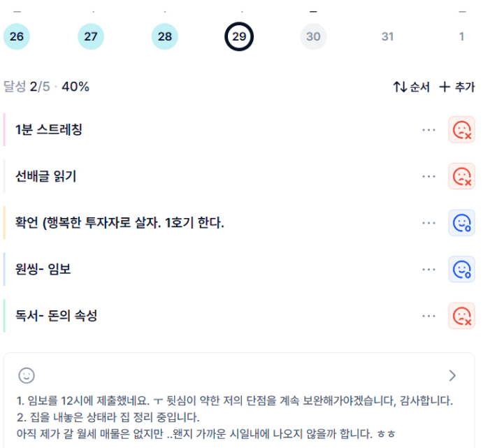Toggle status face for 1분 스트레칭
The width and height of the screenshot is (483, 448).
[461, 130]
